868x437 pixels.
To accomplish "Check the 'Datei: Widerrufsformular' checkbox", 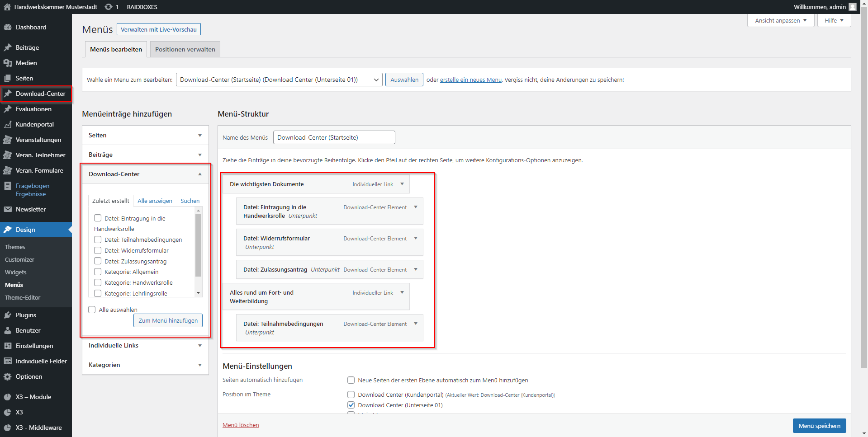I will click(98, 250).
